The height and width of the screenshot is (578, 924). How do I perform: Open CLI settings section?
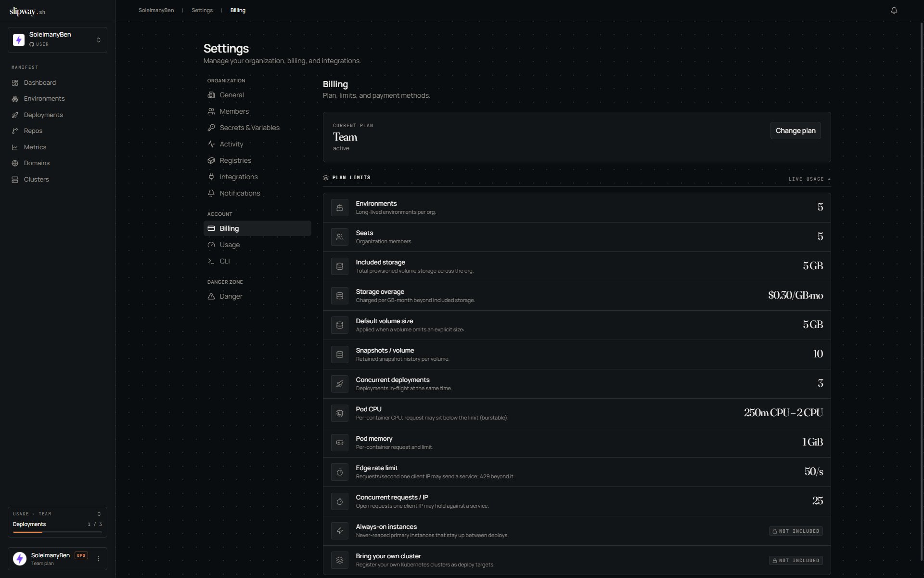[257, 262]
